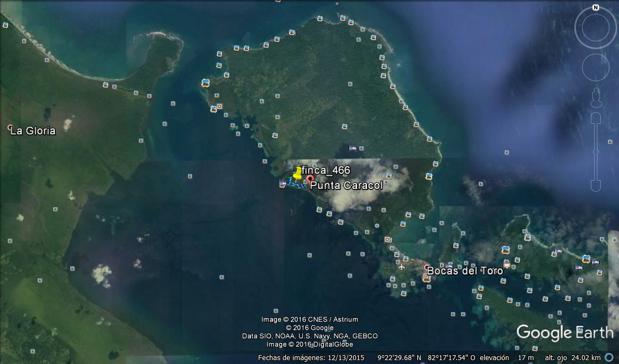
Task: Zoom out using bottom of zoom slider
Action: pyautogui.click(x=596, y=186)
